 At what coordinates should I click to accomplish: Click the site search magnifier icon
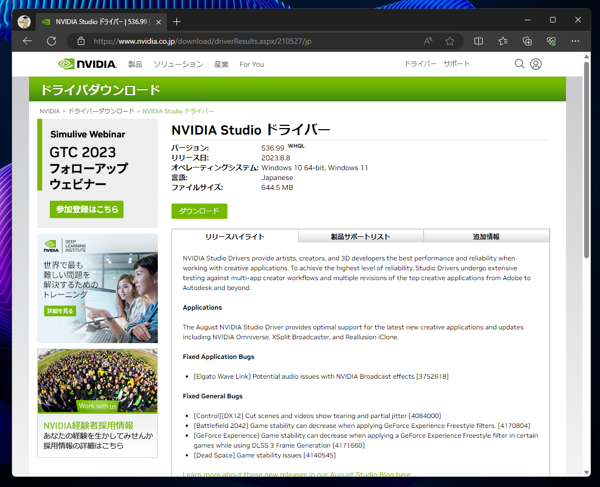[519, 64]
